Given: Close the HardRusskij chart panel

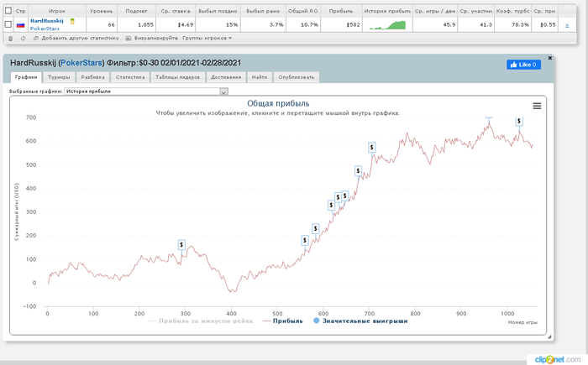Looking at the screenshot, I should pos(549,58).
